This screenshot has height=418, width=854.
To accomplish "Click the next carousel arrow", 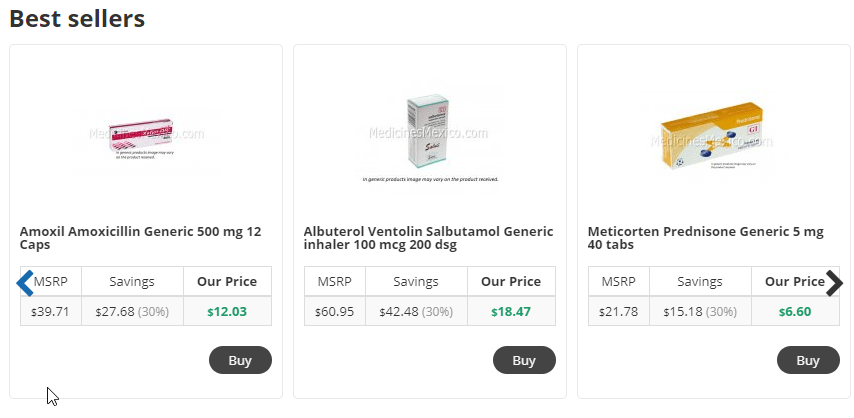I will [x=834, y=283].
